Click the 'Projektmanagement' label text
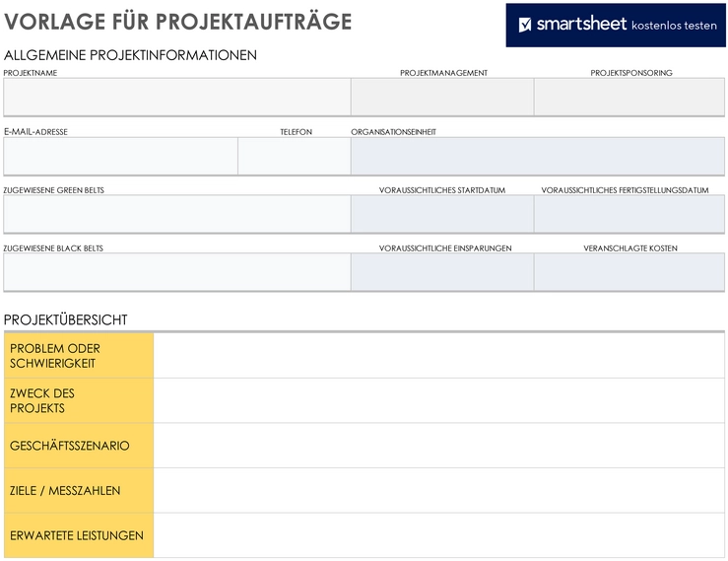This screenshot has height=561, width=728. [444, 73]
